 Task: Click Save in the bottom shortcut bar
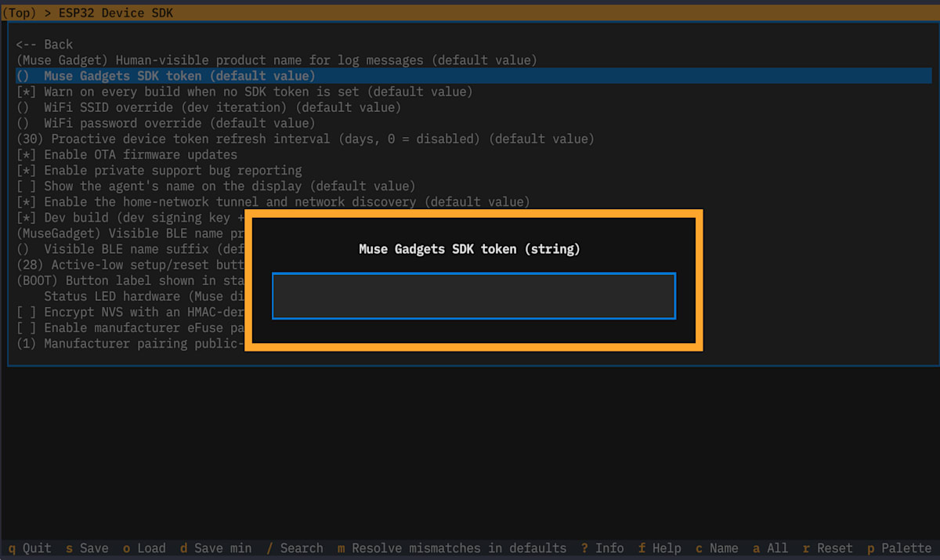(x=87, y=548)
